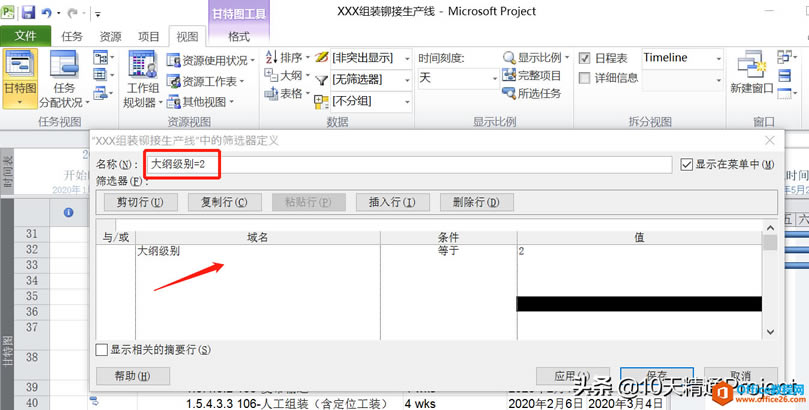Open the 时间刻度 天 dropdown
The width and height of the screenshot is (809, 410).
click(x=494, y=78)
